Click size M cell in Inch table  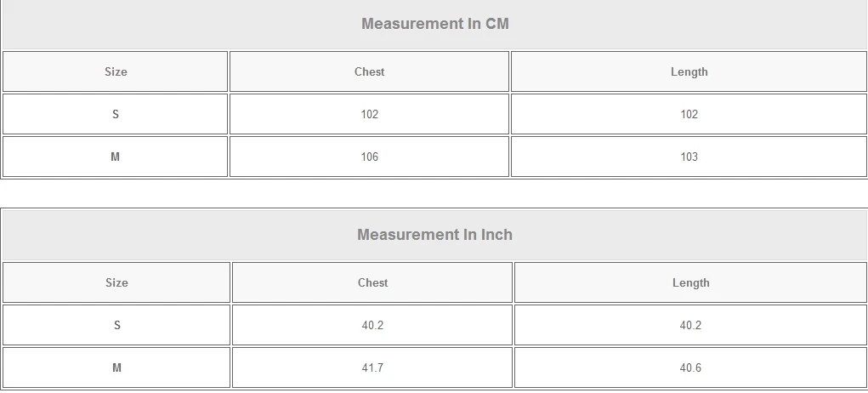pos(116,367)
